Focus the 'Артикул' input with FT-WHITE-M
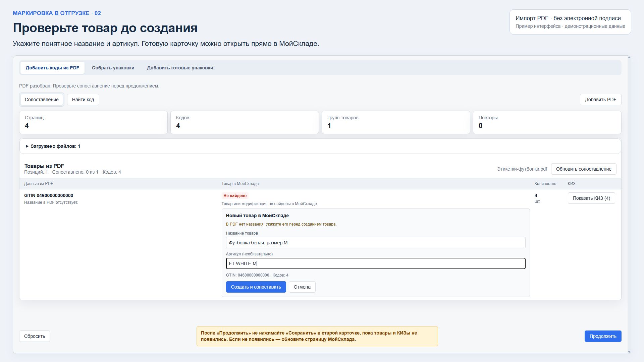 [x=376, y=263]
